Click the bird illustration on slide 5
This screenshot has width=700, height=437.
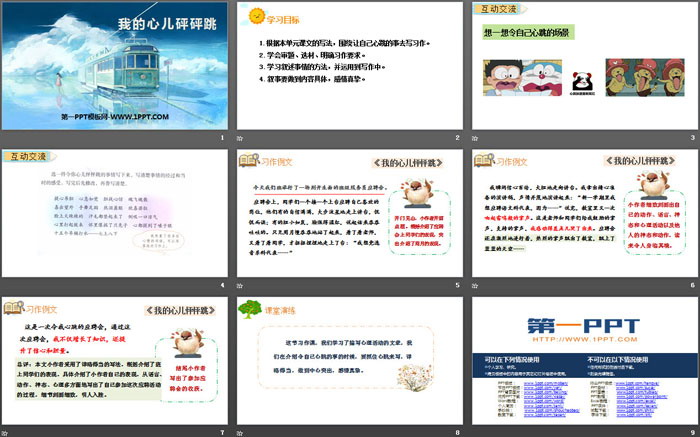click(x=417, y=193)
